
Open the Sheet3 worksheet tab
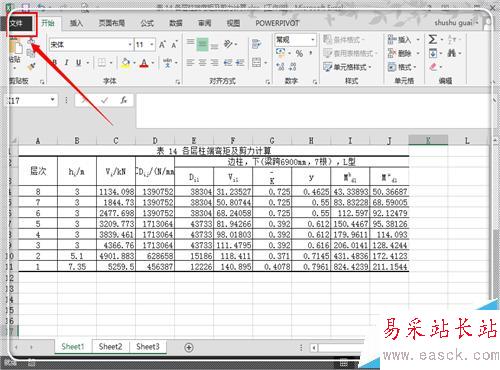148,347
